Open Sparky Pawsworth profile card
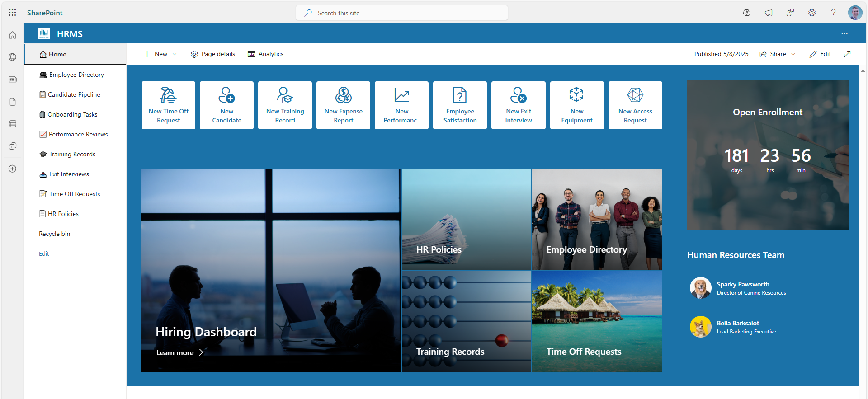 coord(738,288)
